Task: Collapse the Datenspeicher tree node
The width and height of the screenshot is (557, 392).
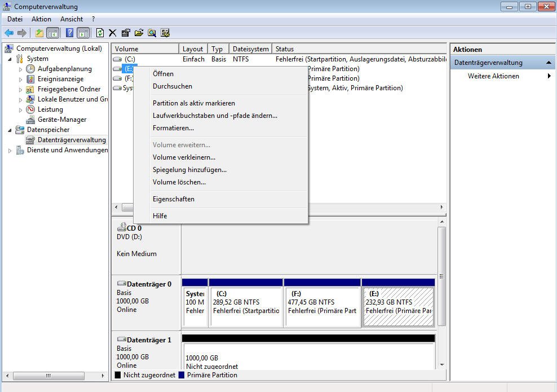Action: pos(10,130)
